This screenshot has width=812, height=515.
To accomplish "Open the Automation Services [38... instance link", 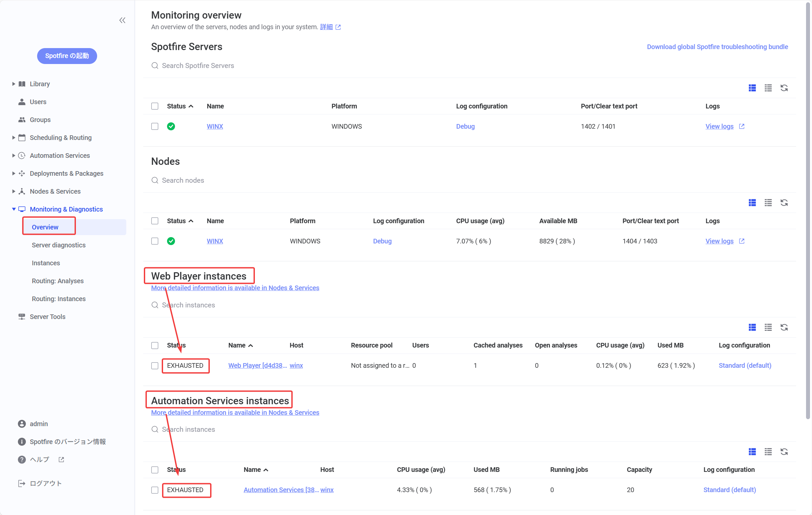I will (281, 490).
